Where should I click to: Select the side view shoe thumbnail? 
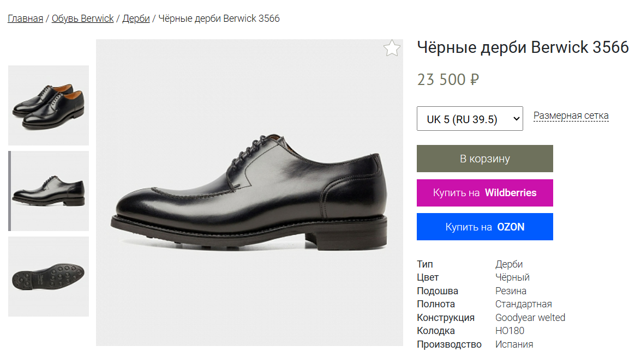49,191
